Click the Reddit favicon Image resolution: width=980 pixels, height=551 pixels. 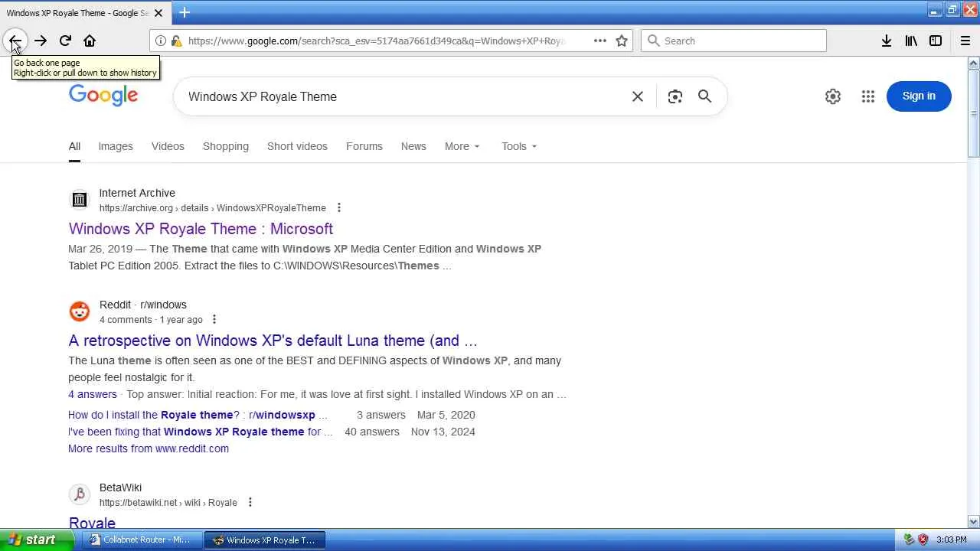click(80, 311)
